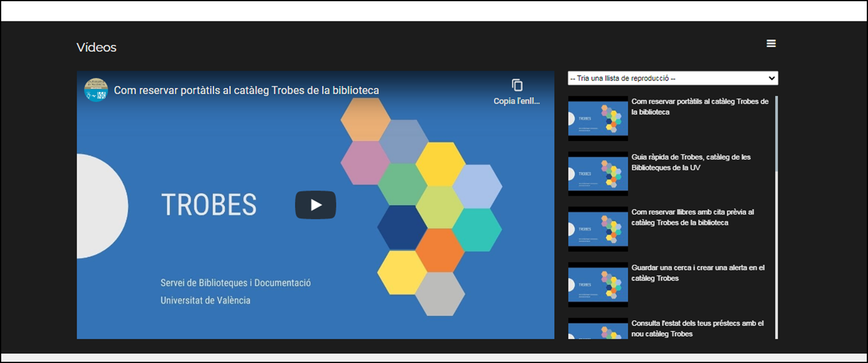The height and width of the screenshot is (363, 868).
Task: Select thumbnail for "Com reservar portàtils" video
Action: click(x=598, y=119)
